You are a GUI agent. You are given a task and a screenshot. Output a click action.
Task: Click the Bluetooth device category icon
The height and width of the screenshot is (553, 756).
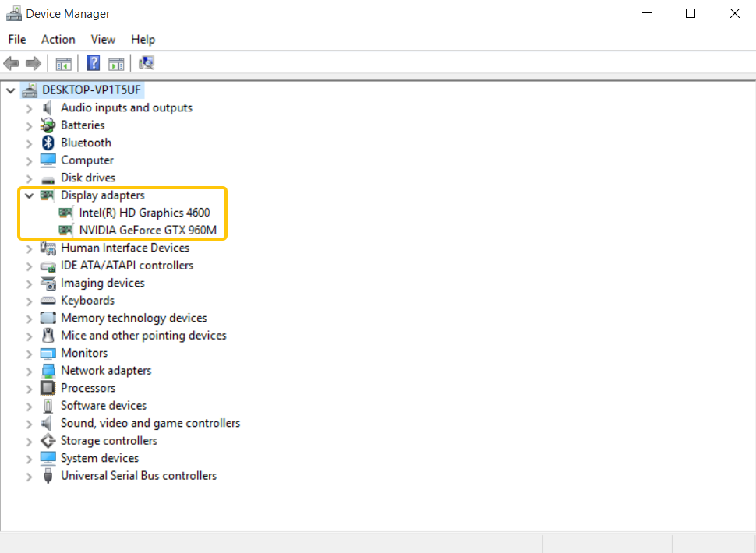click(x=48, y=143)
